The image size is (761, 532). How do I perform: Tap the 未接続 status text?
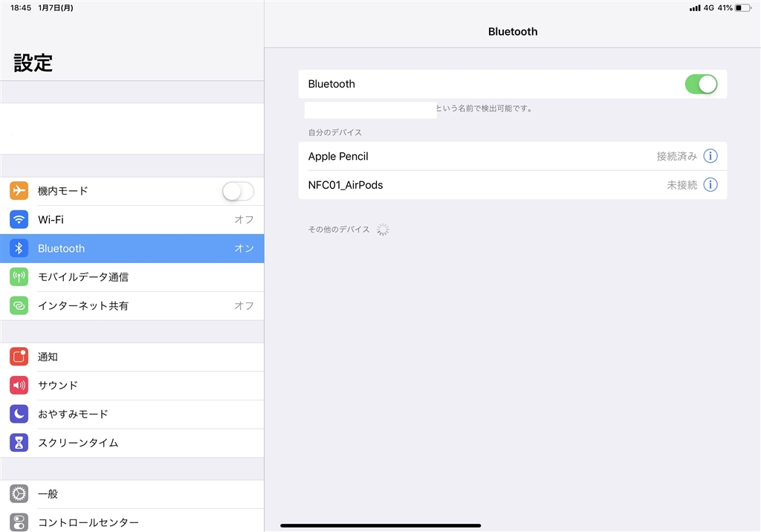click(x=682, y=184)
